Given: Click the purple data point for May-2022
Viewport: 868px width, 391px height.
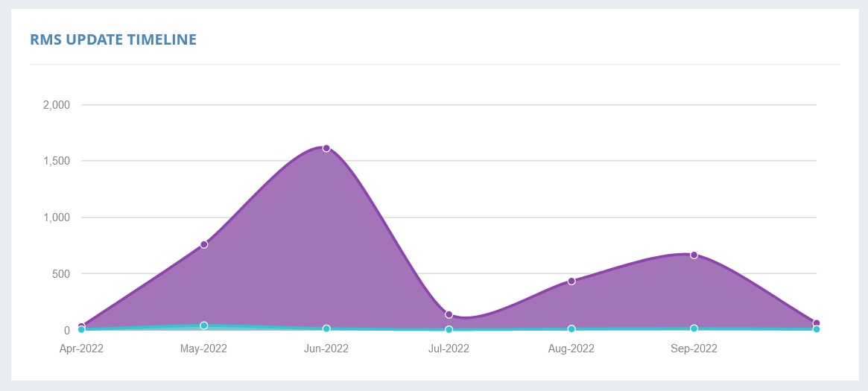Looking at the screenshot, I should click(x=203, y=244).
